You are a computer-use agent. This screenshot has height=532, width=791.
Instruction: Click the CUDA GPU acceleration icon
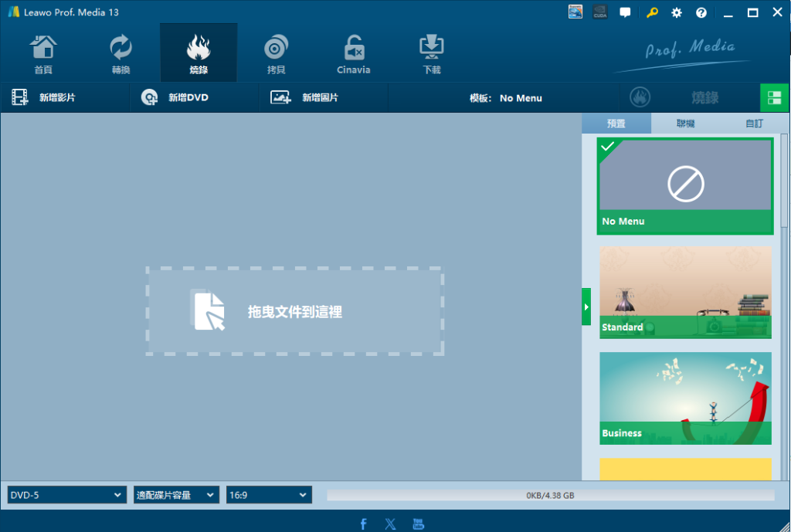coord(599,12)
